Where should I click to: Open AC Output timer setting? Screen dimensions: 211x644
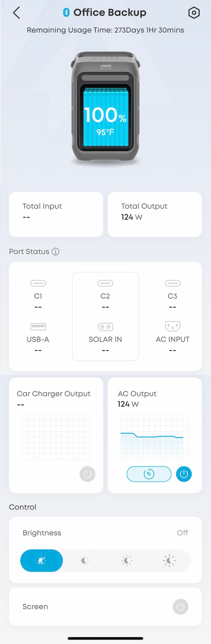coord(149,474)
